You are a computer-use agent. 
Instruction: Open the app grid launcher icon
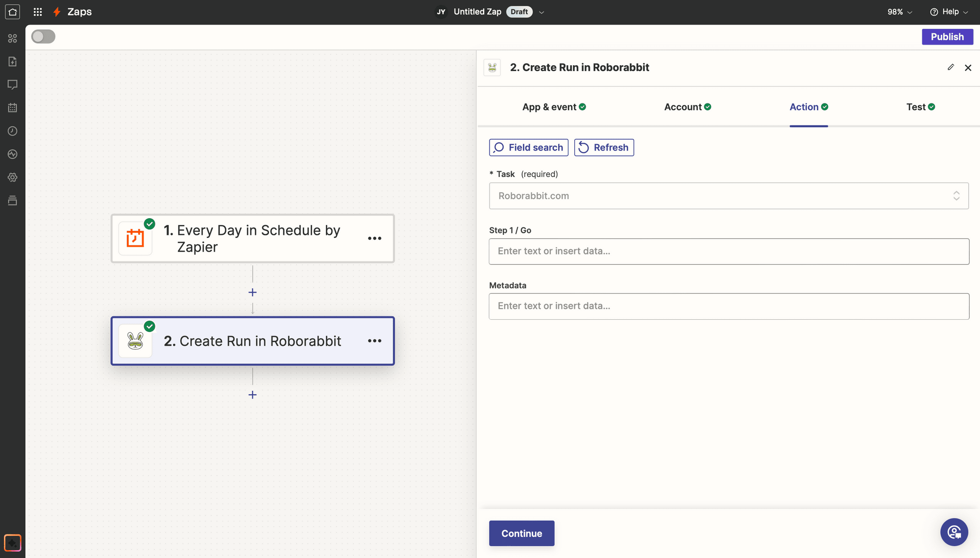pos(37,12)
